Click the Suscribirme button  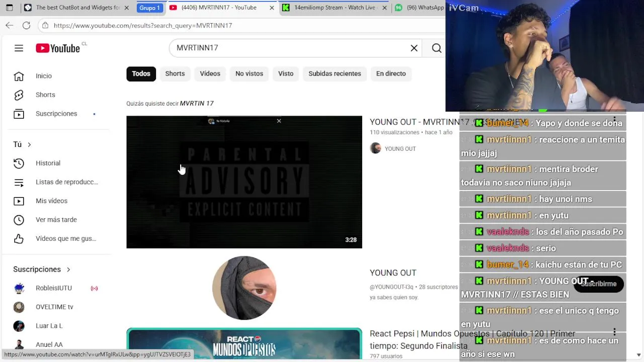[598, 284]
